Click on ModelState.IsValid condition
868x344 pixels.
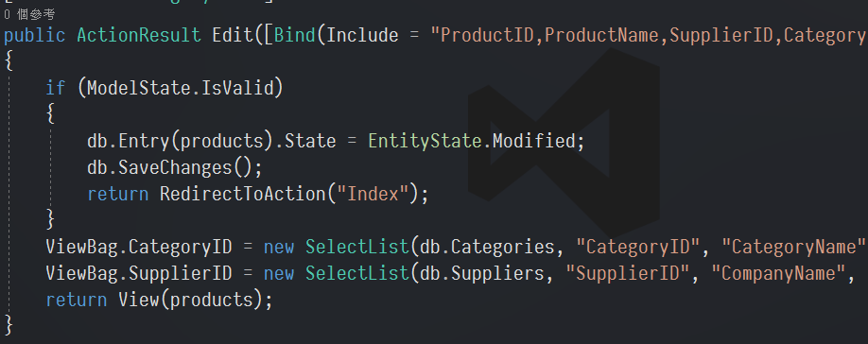coord(181,88)
